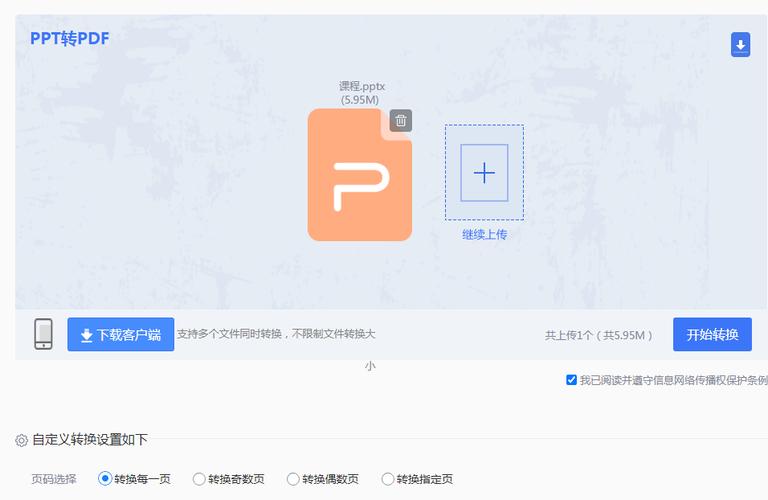Select the 转换指定页 radio option
Image resolution: width=768 pixels, height=500 pixels.
pos(387,478)
